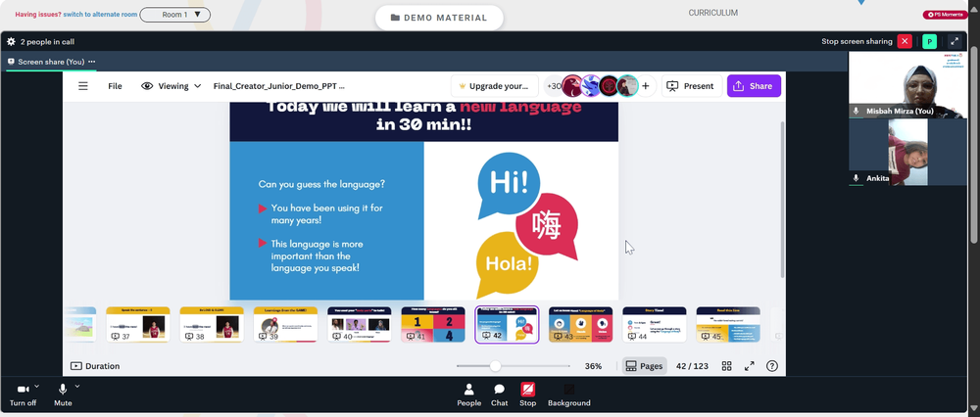Image resolution: width=980 pixels, height=417 pixels.
Task: Click the Upgrade your plan button
Action: pos(494,86)
